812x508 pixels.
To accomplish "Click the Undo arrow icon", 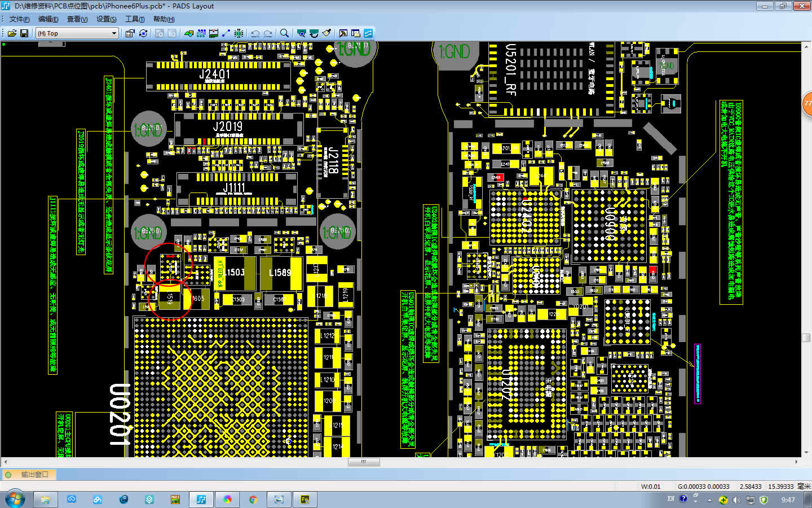I will (255, 33).
